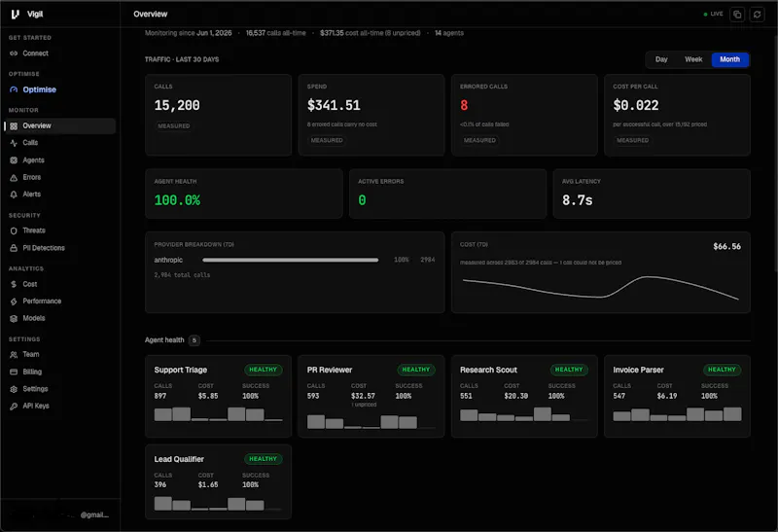778x532 pixels.
Task: Select the Week traffic range
Action: (693, 59)
